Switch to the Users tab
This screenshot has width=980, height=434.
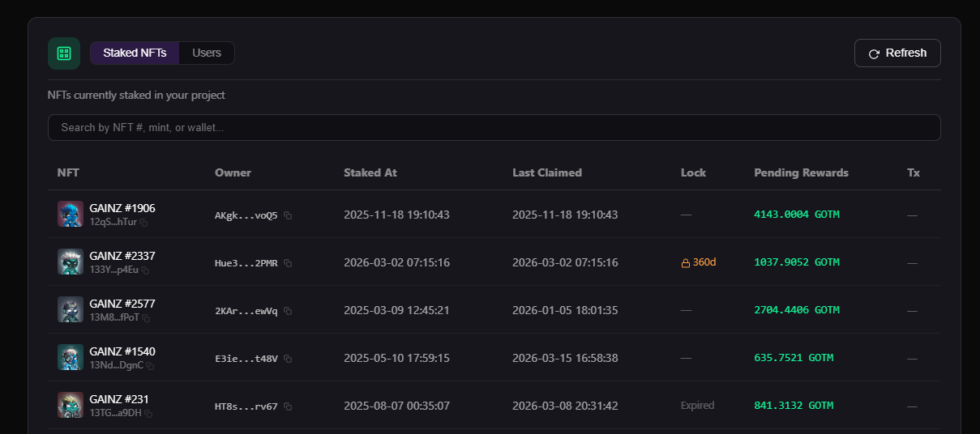(x=207, y=53)
